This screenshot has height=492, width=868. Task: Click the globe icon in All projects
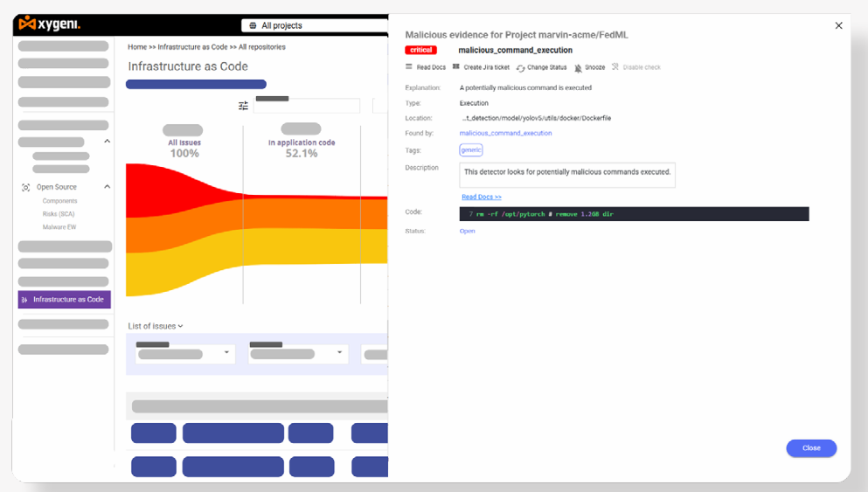253,26
